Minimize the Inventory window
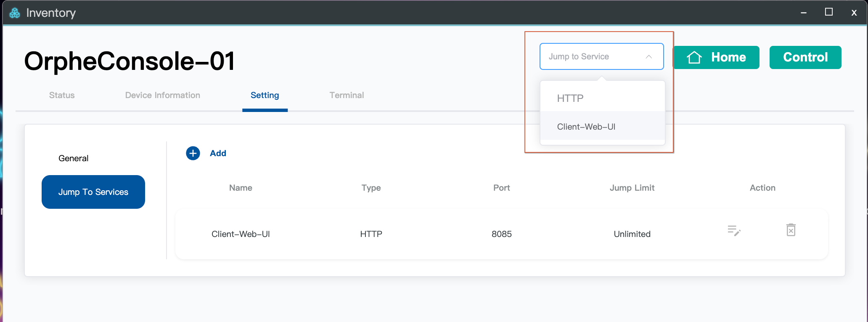 (803, 13)
